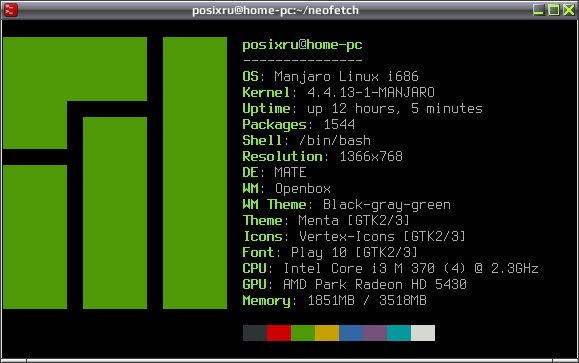
Task: Click the red color block
Action: tap(279, 333)
